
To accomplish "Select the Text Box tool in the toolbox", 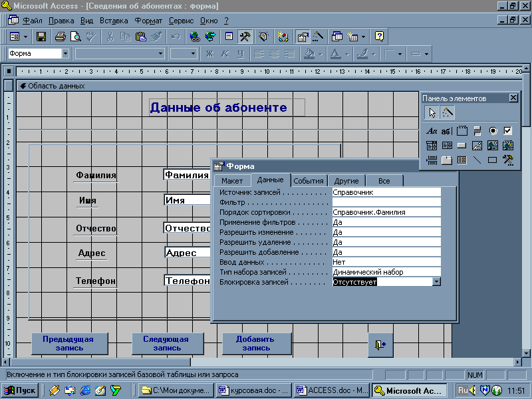I will click(447, 131).
